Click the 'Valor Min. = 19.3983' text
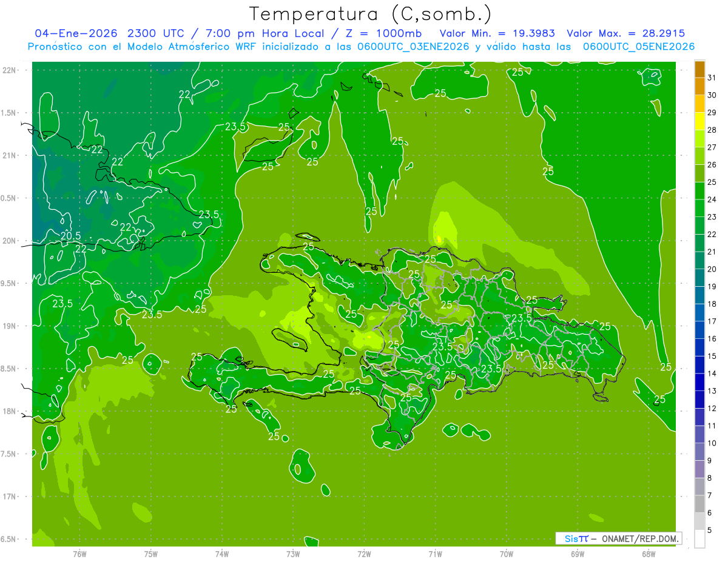Image resolution: width=728 pixels, height=562 pixels. (x=497, y=33)
